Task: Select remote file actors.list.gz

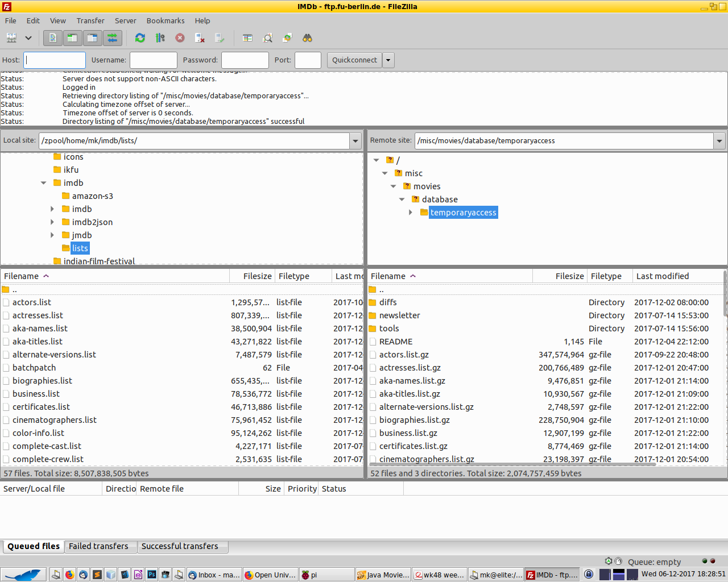Action: point(545,355)
